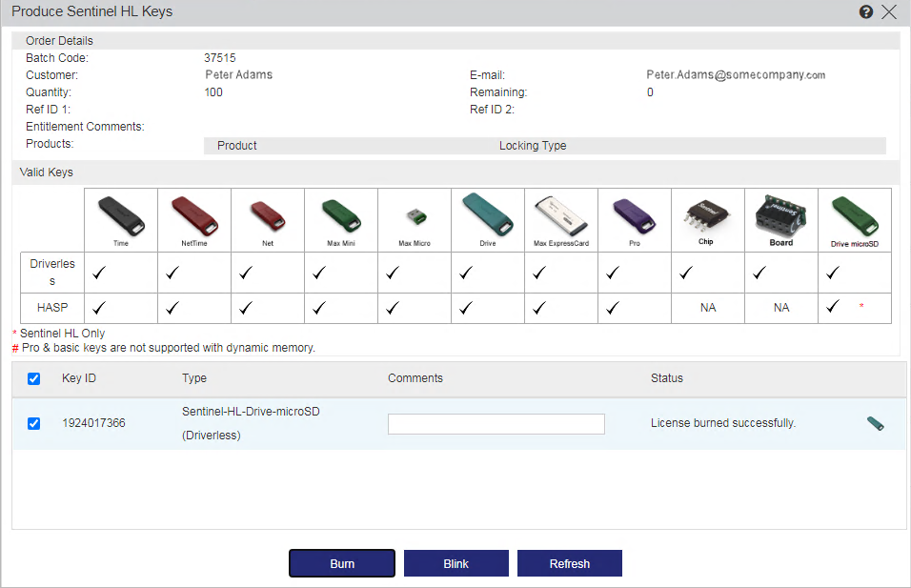Viewport: 911px width, 588px height.
Task: Toggle the select-all checkbox in header
Action: [34, 378]
